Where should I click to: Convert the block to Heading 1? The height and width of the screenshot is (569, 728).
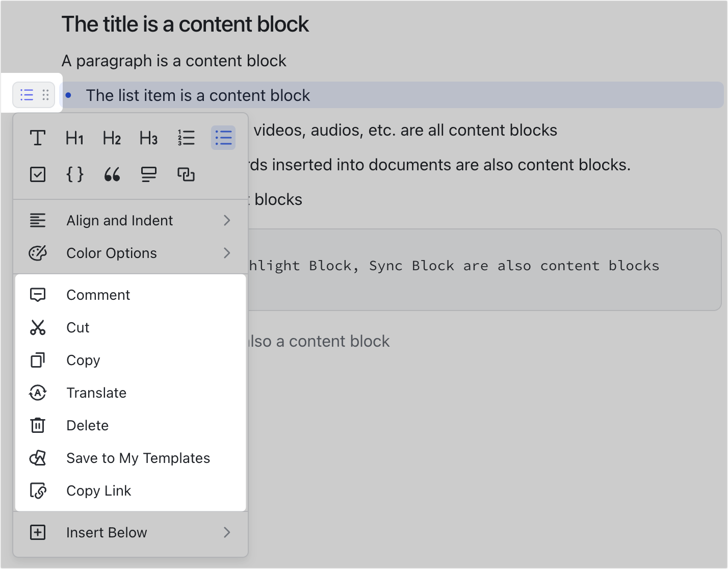74,138
